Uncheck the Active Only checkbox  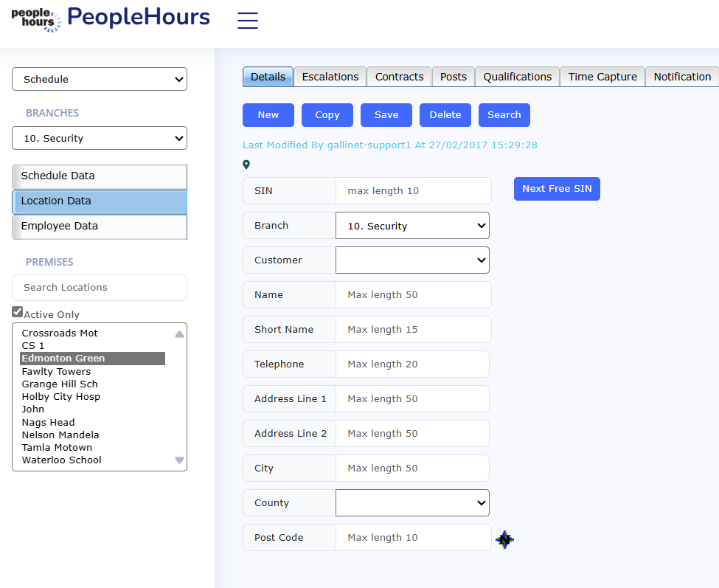(18, 312)
